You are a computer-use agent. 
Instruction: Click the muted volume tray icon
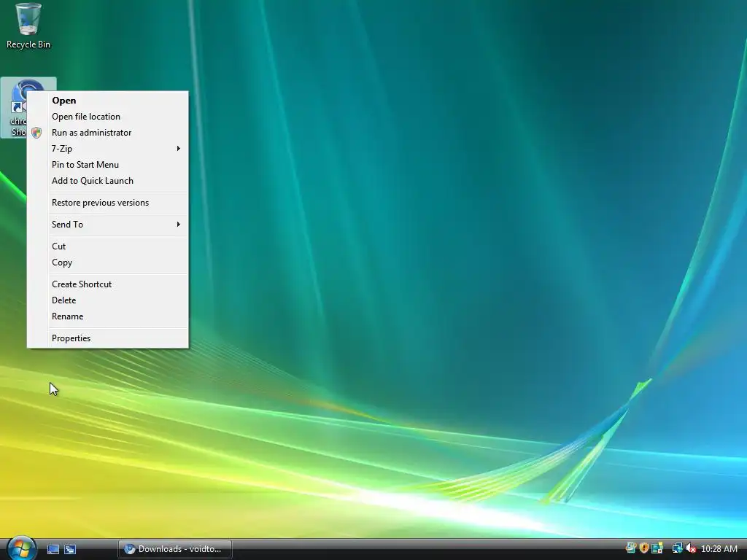[x=691, y=548]
